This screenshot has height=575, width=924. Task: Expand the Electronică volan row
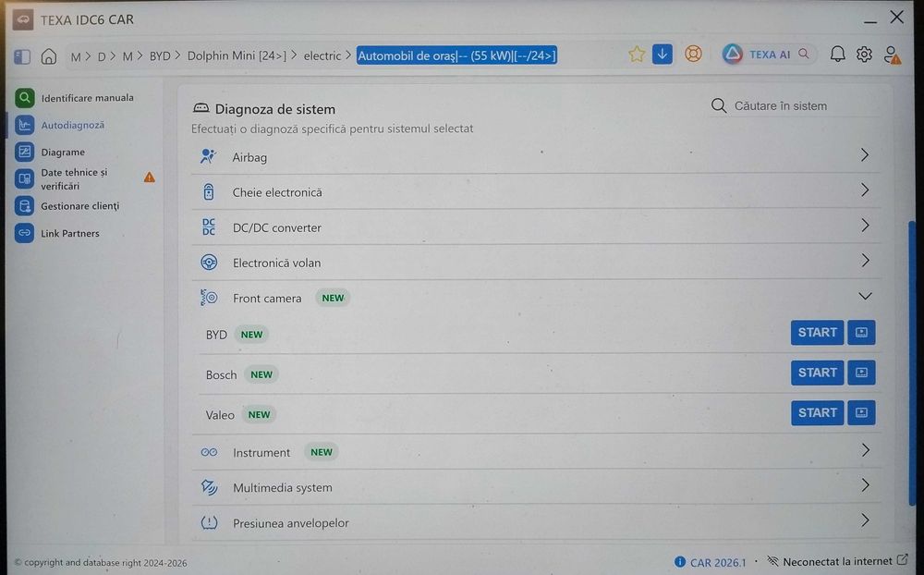[x=536, y=262]
